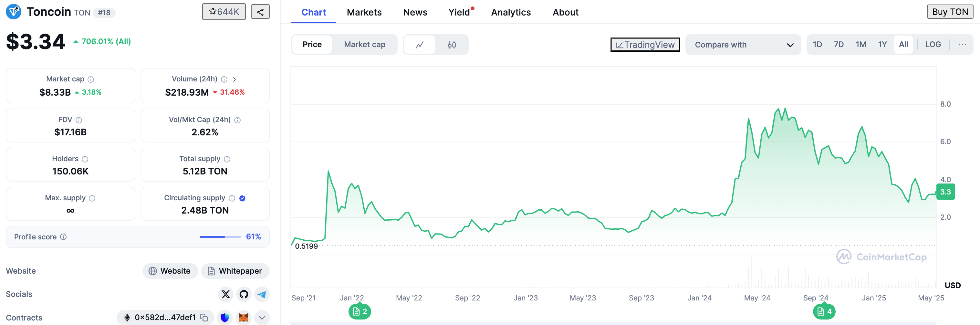Click the Jan '22 news marker with 2
This screenshot has height=325, width=980.
tap(360, 312)
